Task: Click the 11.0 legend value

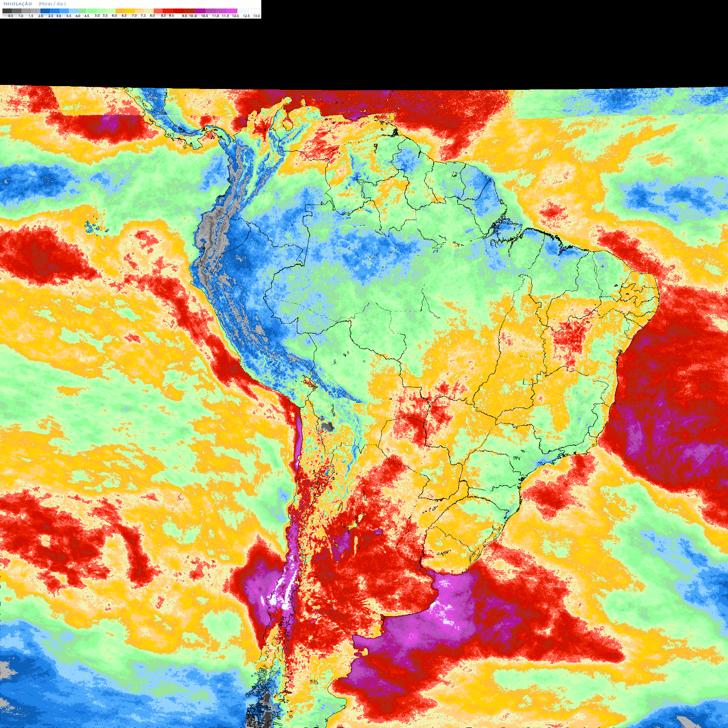Action: tap(216, 16)
